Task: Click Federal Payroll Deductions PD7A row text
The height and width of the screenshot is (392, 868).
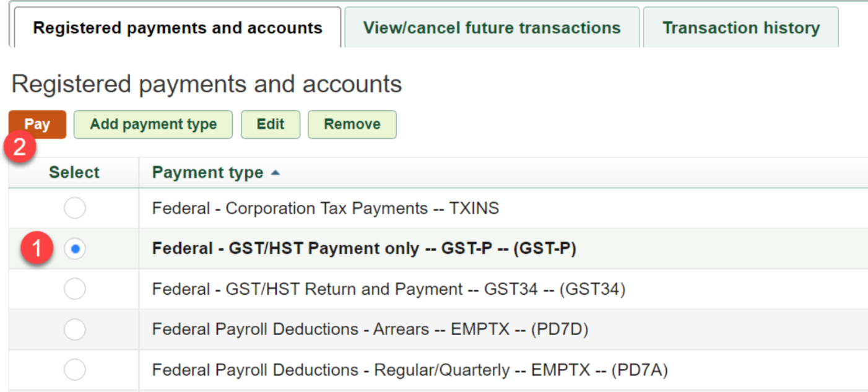Action: pyautogui.click(x=410, y=370)
